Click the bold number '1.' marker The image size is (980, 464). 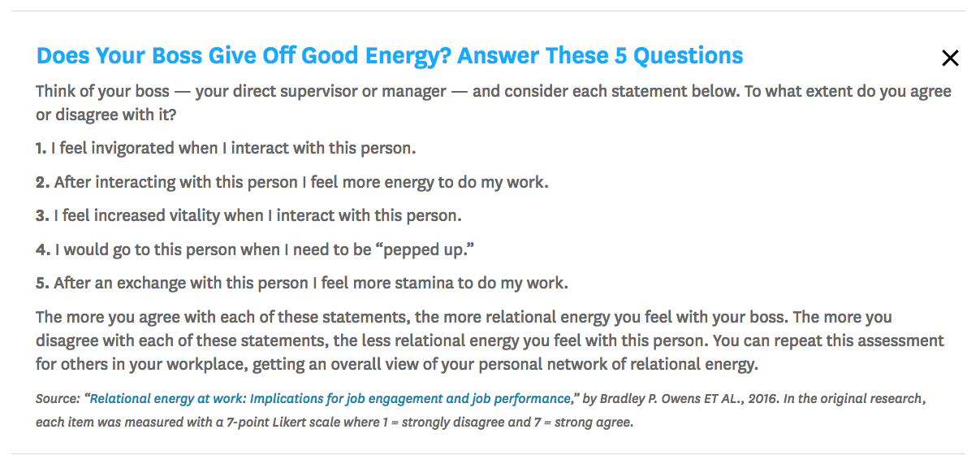click(x=41, y=149)
